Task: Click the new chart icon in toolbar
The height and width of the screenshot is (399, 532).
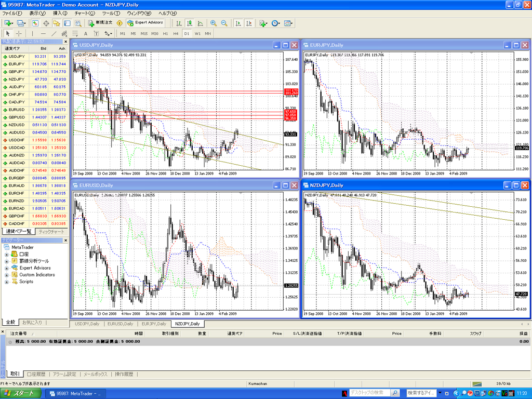Action: [x=7, y=23]
